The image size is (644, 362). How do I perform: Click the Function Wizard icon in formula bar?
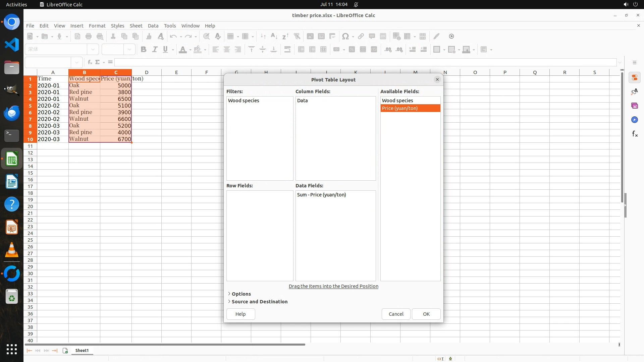pyautogui.click(x=90, y=62)
